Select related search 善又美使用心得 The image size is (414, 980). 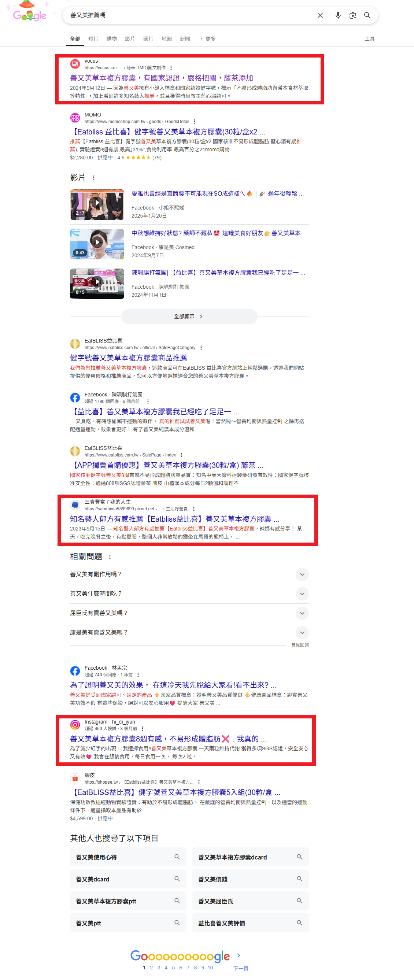pos(128,857)
